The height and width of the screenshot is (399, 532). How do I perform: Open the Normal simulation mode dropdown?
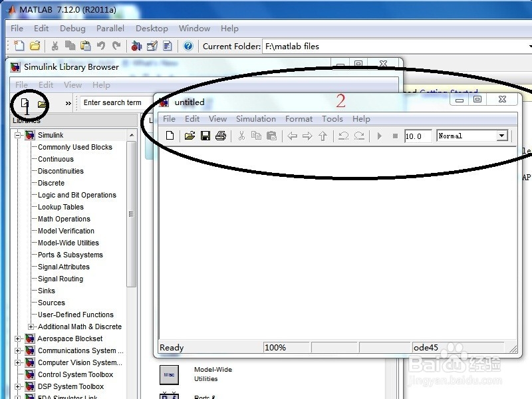pyautogui.click(x=501, y=136)
